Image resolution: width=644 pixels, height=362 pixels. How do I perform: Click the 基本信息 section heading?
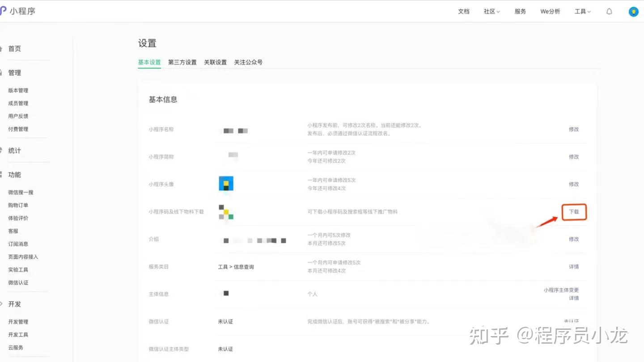pyautogui.click(x=163, y=100)
